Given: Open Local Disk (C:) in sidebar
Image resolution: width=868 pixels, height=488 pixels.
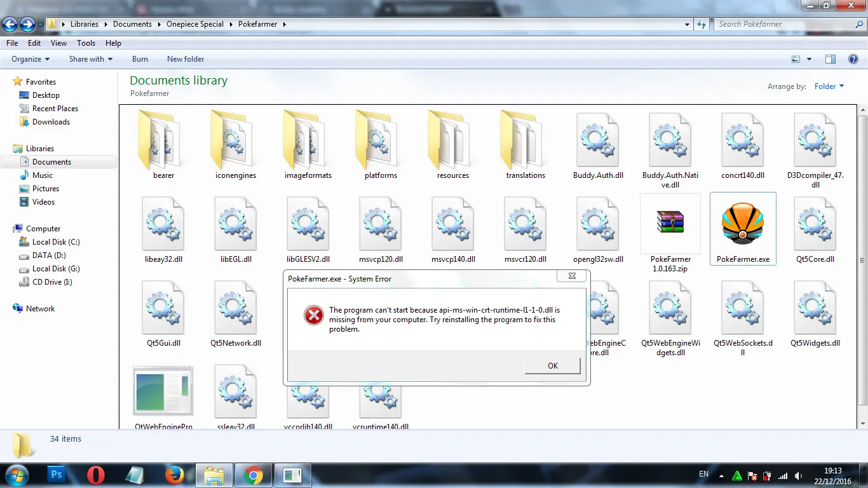Looking at the screenshot, I should pyautogui.click(x=56, y=242).
